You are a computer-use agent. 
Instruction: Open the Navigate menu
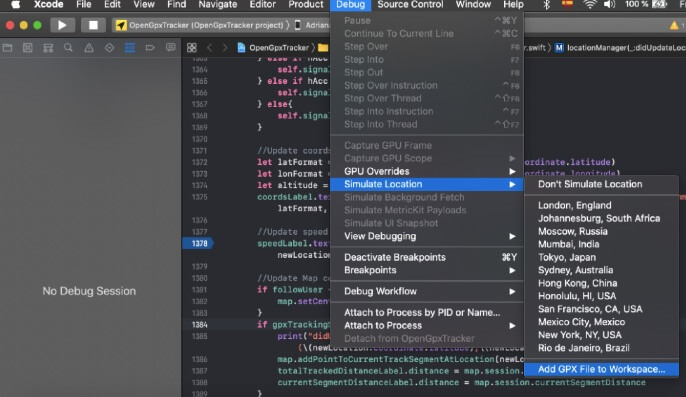point(218,5)
